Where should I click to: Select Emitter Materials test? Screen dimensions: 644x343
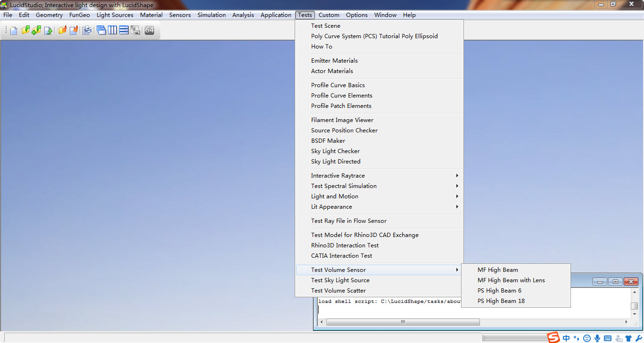[x=379, y=61]
